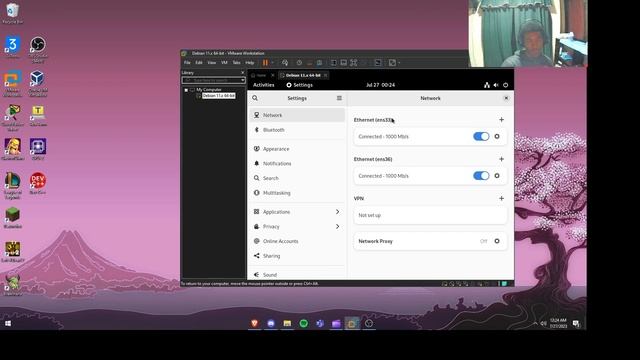640x360 pixels.
Task: Open the search icon in Settings header
Action: [x=255, y=98]
